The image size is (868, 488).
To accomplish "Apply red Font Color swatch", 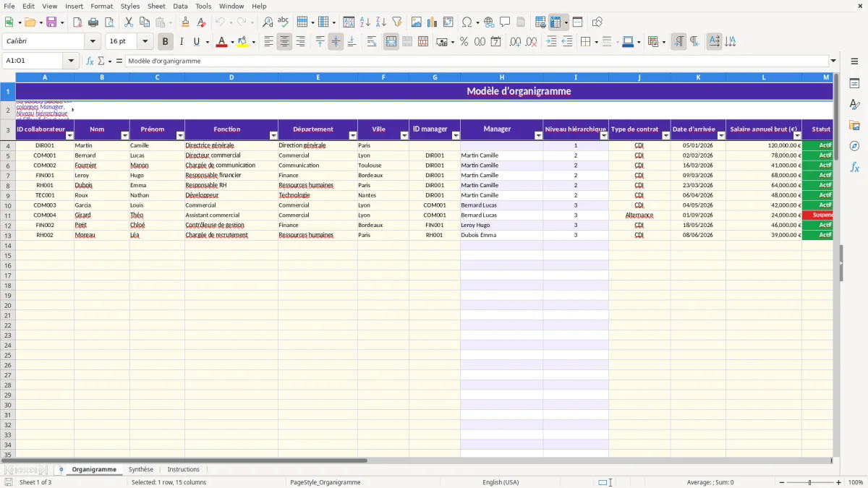I will (x=221, y=42).
